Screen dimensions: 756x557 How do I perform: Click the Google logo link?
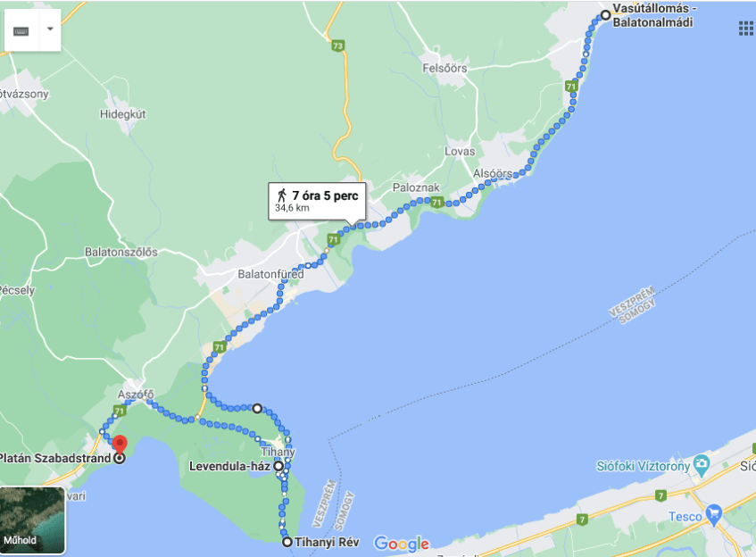(x=402, y=544)
